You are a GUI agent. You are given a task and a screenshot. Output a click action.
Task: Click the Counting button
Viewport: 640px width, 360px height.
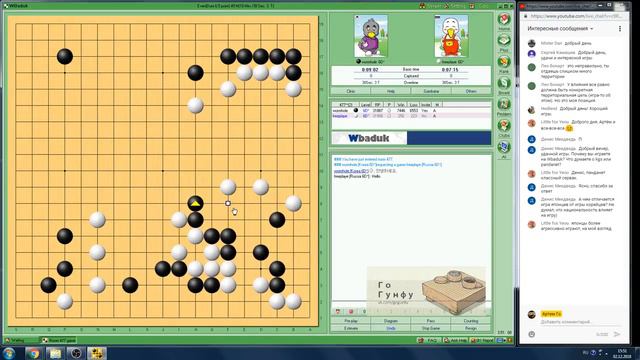[471, 321]
